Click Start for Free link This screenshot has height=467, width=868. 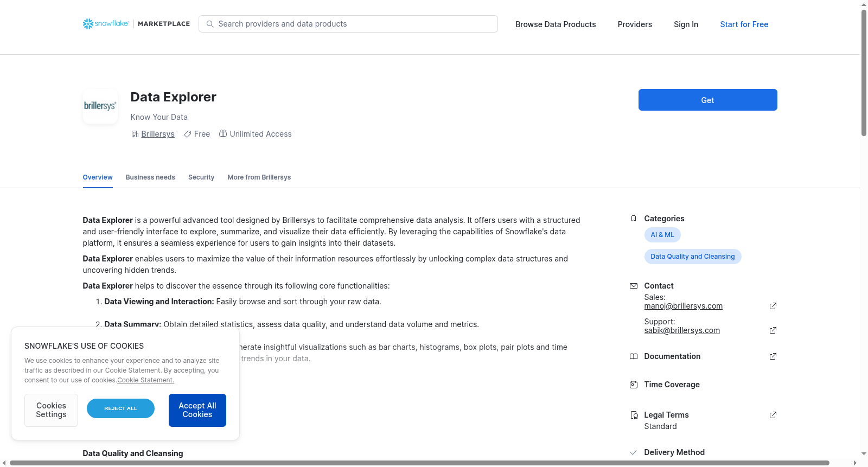tap(744, 24)
